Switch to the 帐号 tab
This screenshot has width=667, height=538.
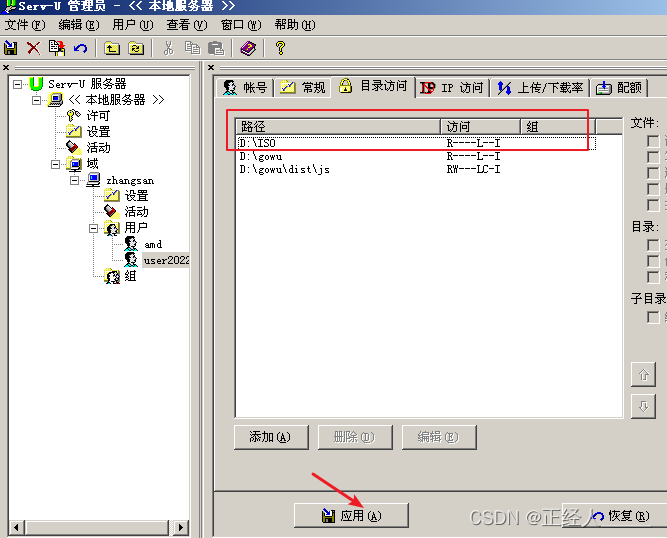(245, 88)
